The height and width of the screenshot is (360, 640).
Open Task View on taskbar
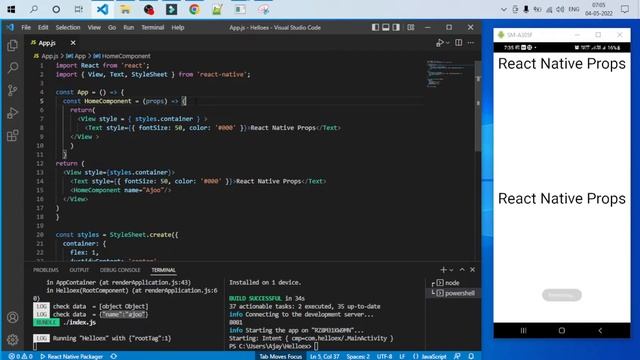pyautogui.click(x=79, y=9)
